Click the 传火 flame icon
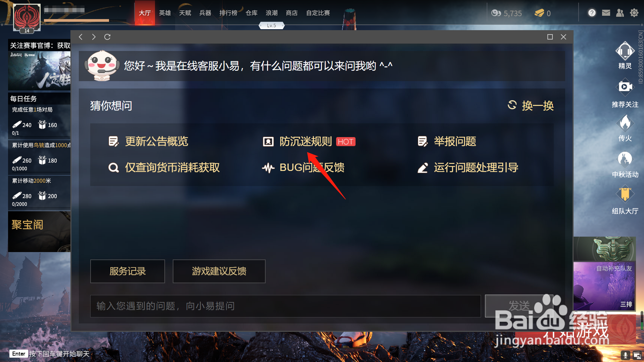 tap(625, 123)
